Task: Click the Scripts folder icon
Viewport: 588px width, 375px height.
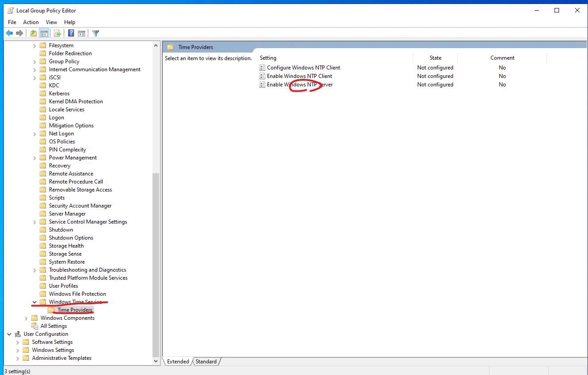Action: 43,198
